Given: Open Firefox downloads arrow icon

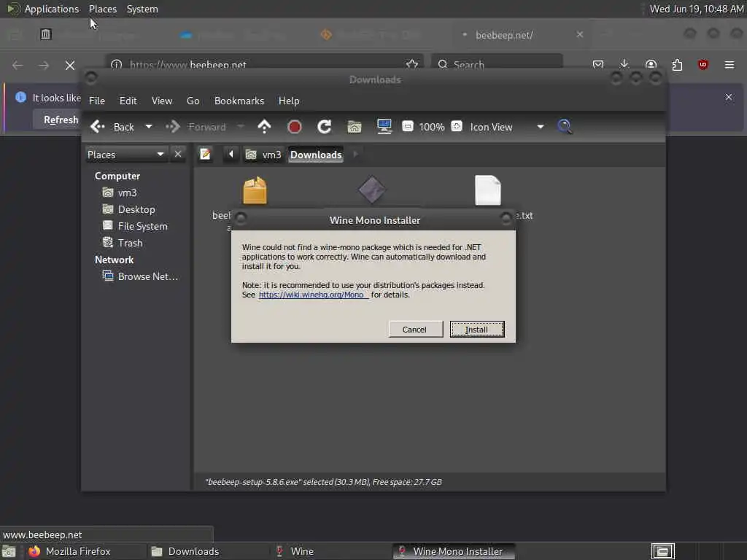Looking at the screenshot, I should pyautogui.click(x=624, y=64).
